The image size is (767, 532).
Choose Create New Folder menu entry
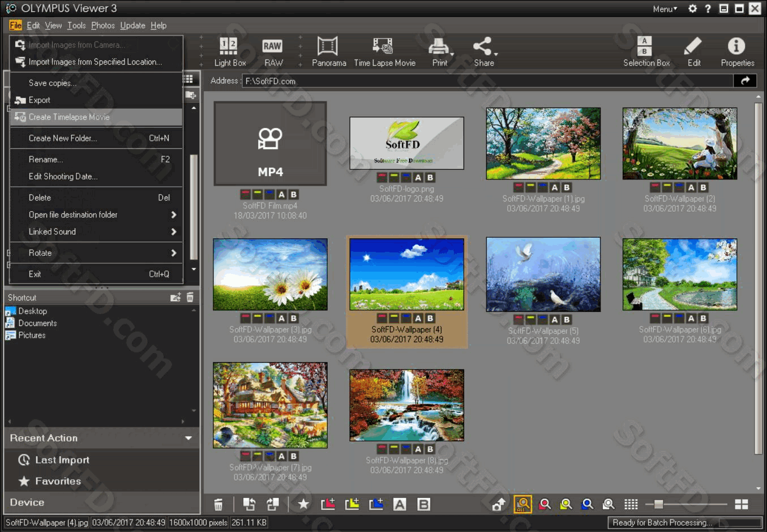point(96,138)
